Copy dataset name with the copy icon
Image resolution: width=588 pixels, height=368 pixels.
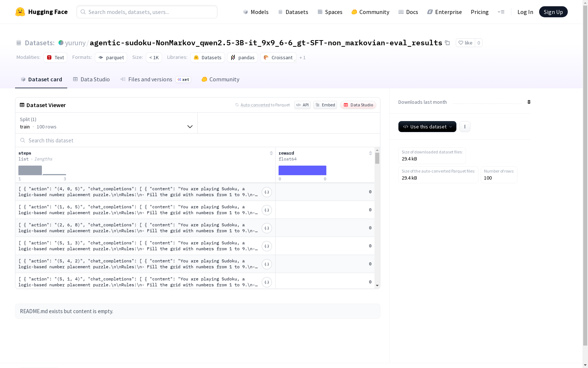447,43
